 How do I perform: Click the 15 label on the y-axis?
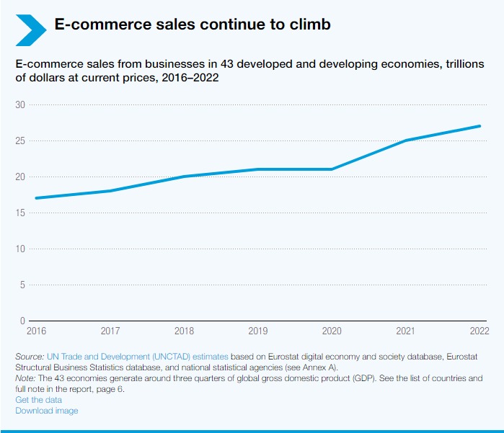click(20, 213)
